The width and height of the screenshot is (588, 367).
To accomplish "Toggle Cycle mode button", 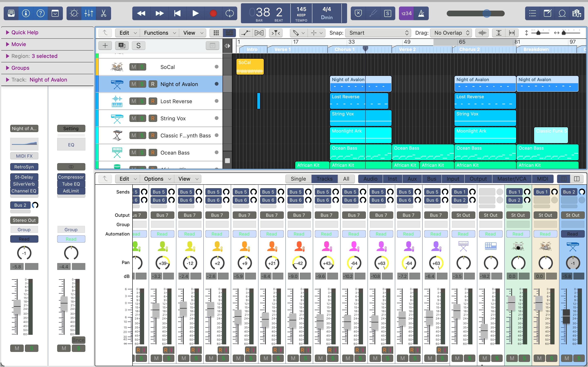I will coord(229,13).
